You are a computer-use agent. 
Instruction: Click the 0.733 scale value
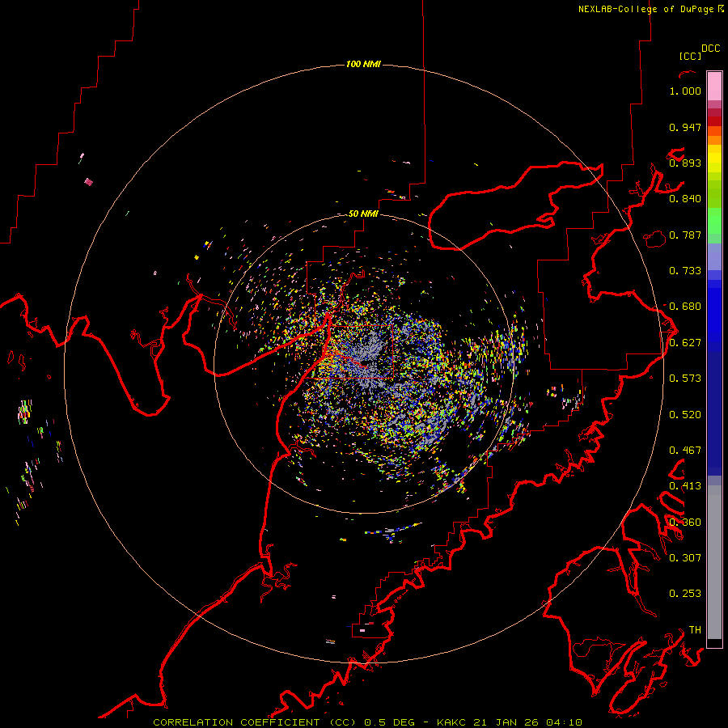click(685, 271)
